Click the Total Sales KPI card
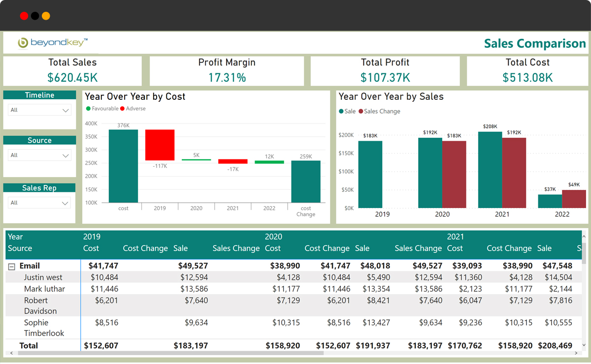 (x=72, y=71)
